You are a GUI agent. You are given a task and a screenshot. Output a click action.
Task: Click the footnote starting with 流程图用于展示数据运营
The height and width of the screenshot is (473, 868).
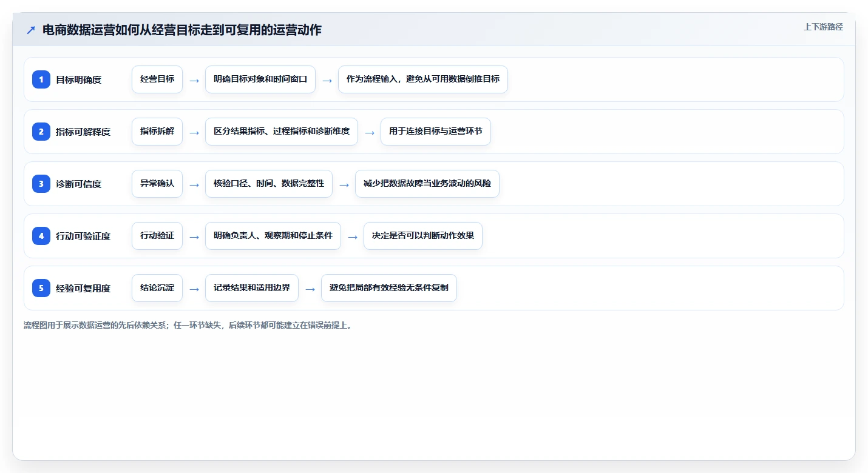[188, 325]
